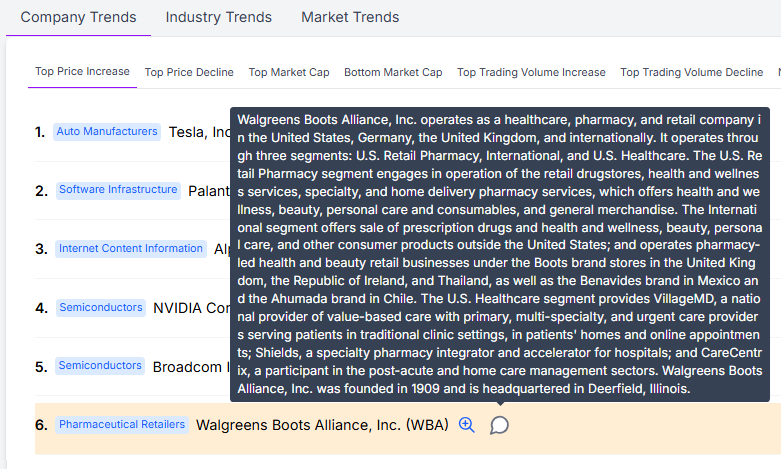This screenshot has height=469, width=781.
Task: Click the Pharmaceutical Retailers industry tag
Action: click(122, 425)
